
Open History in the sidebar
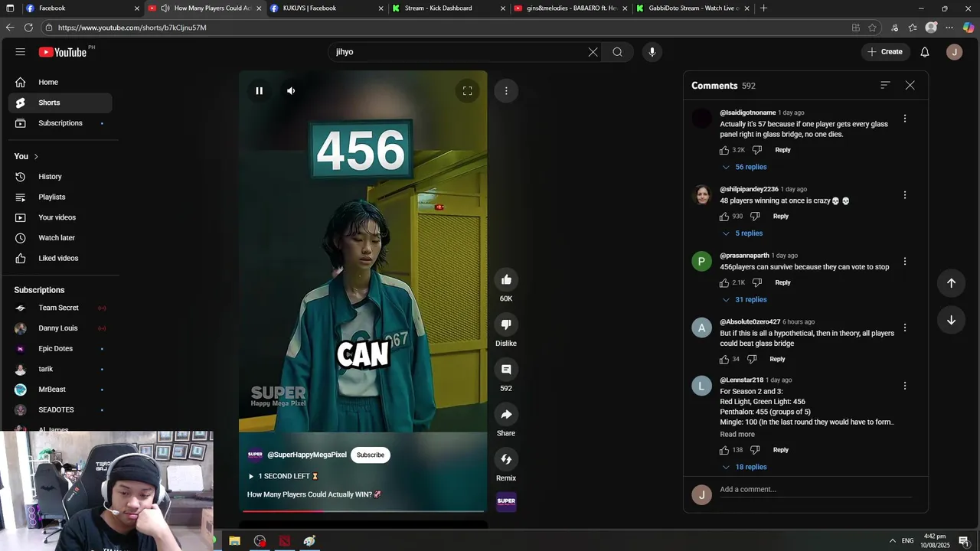coord(60,177)
